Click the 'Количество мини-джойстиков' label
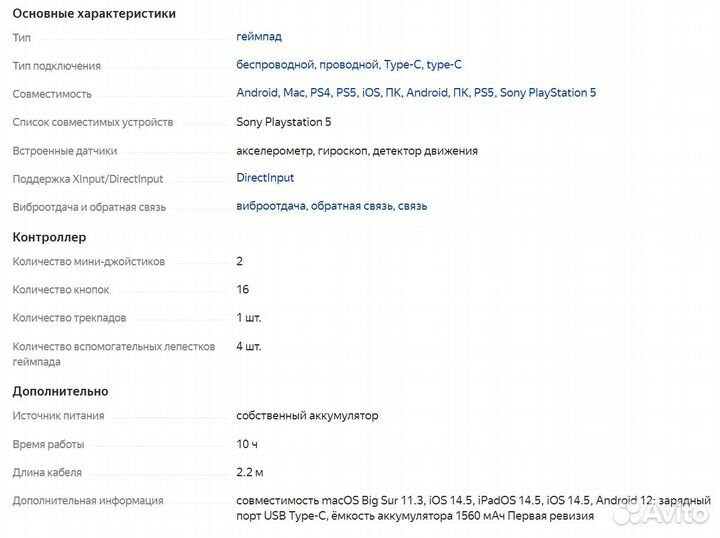 [x=88, y=262]
